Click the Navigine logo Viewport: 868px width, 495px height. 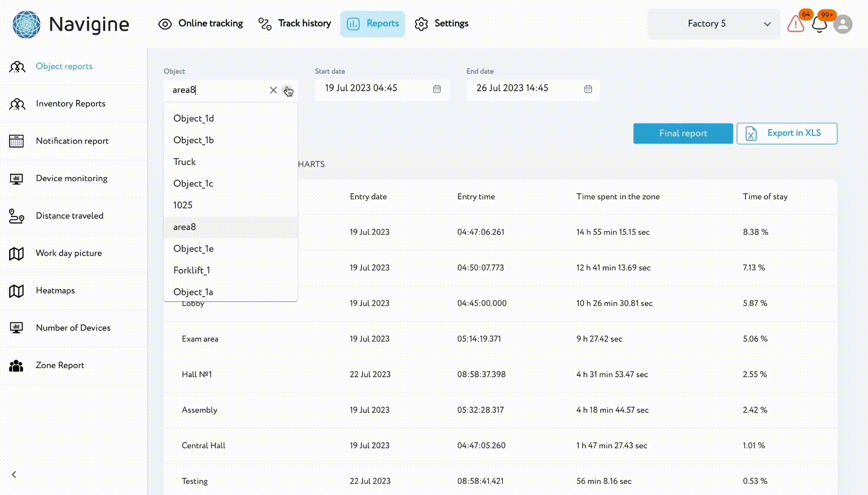pos(71,24)
